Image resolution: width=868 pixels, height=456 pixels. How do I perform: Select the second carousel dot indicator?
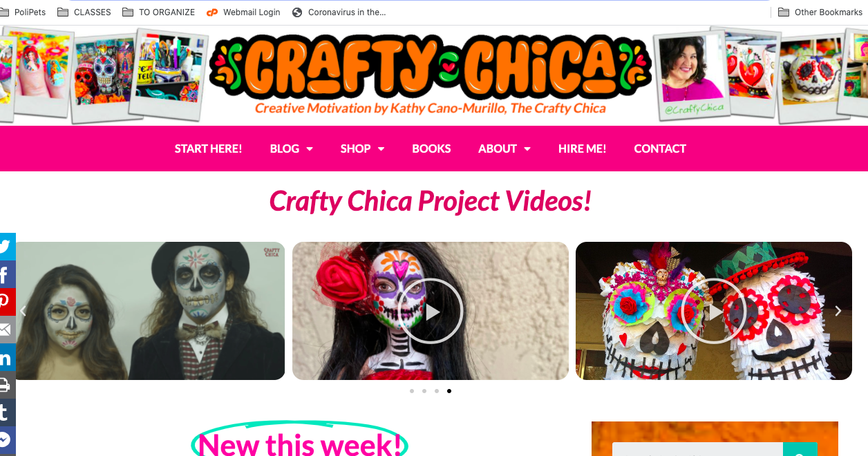[424, 391]
